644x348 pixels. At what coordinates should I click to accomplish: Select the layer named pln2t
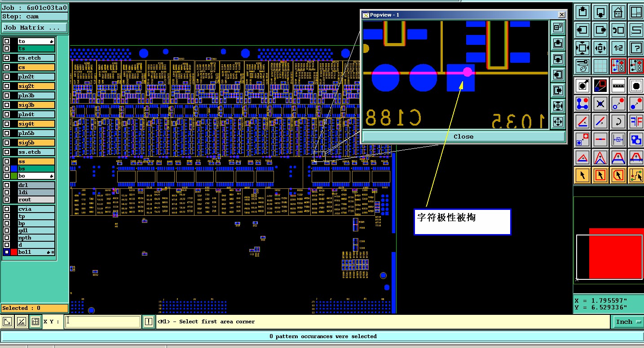click(36, 77)
